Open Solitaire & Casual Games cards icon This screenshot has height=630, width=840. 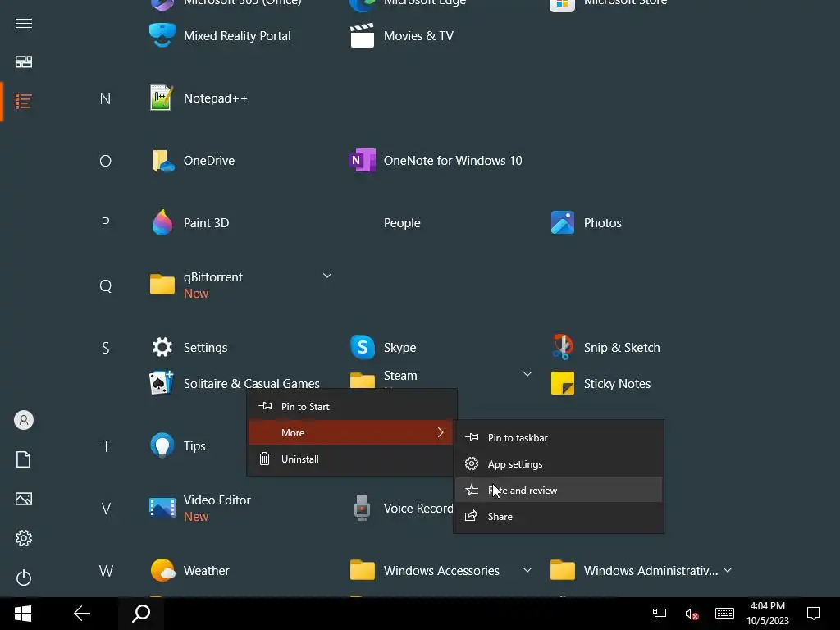pos(162,383)
